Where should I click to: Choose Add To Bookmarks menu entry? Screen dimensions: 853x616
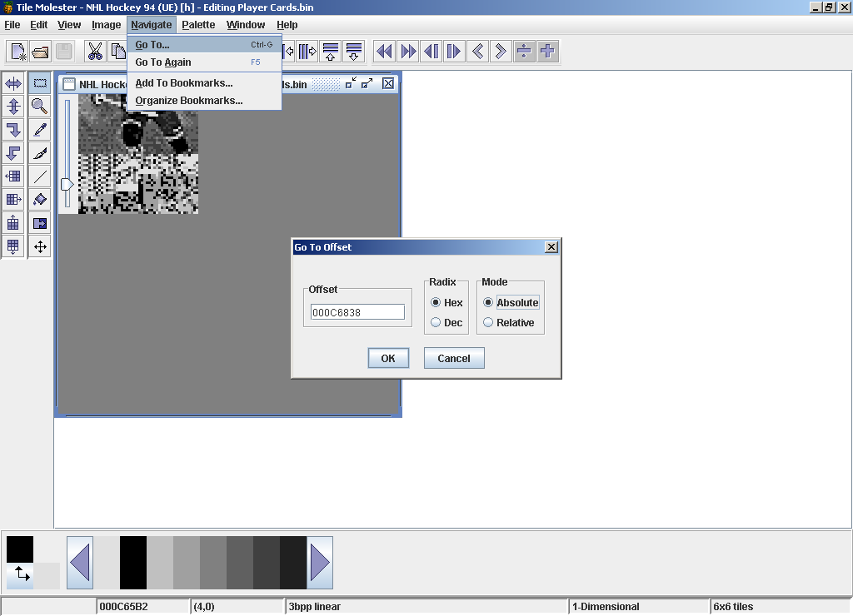184,83
